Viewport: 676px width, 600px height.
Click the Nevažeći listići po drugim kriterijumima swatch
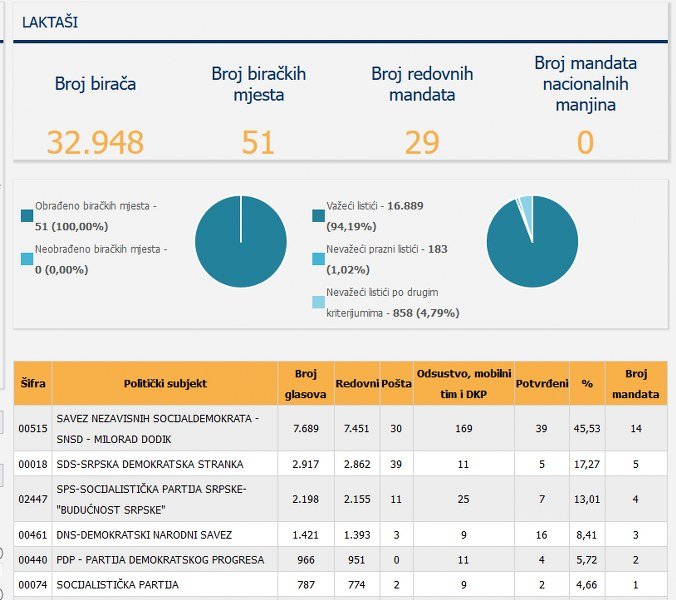point(319,302)
